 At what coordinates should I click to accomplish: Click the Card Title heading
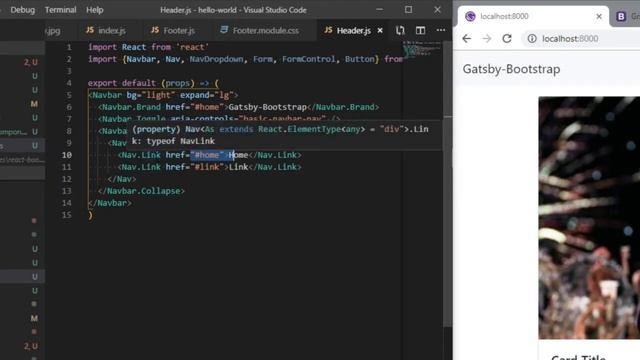pos(578,358)
